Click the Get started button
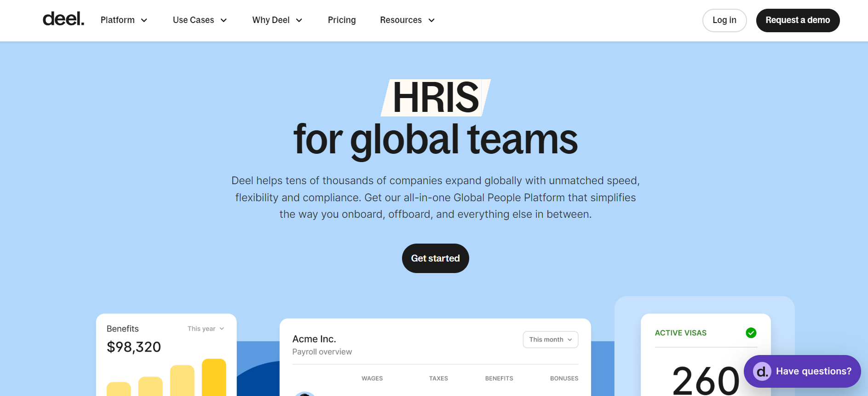The width and height of the screenshot is (868, 396). pos(435,258)
